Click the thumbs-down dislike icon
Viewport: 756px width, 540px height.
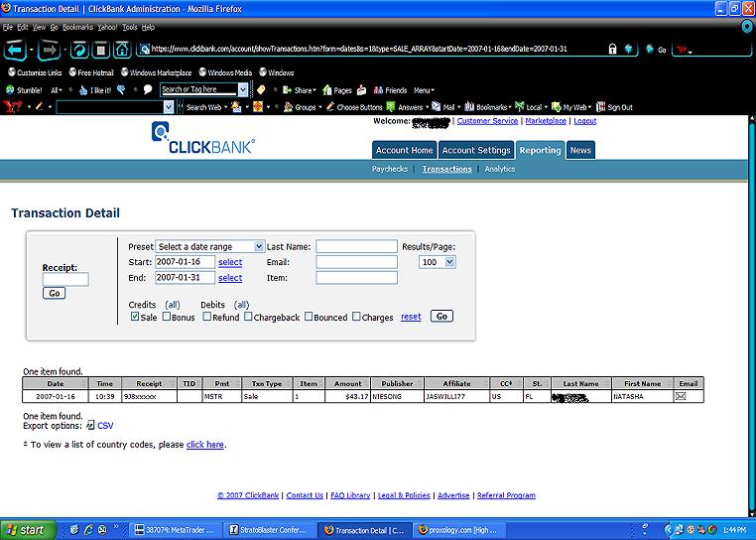[x=121, y=89]
